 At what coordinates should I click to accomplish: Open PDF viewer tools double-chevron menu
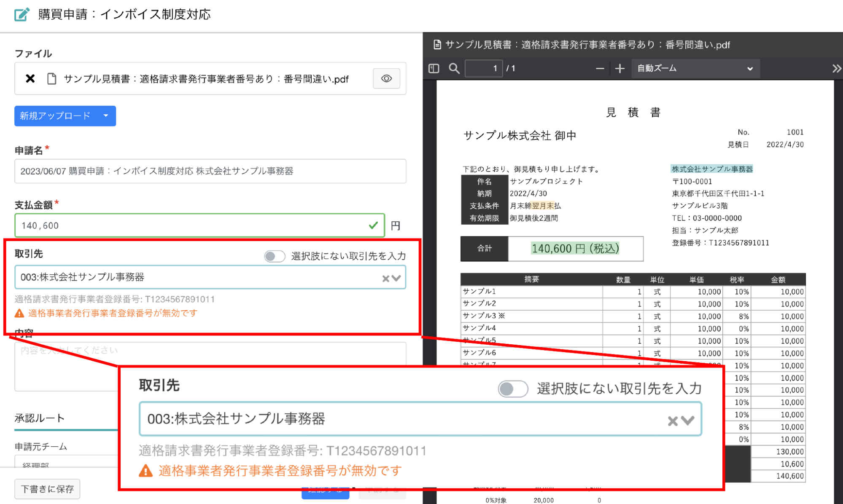coord(837,68)
